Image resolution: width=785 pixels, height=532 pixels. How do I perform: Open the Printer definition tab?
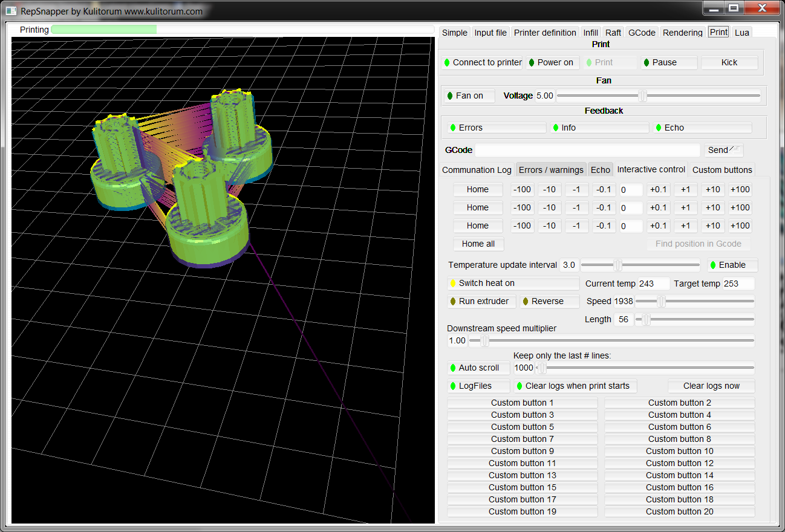pyautogui.click(x=544, y=32)
